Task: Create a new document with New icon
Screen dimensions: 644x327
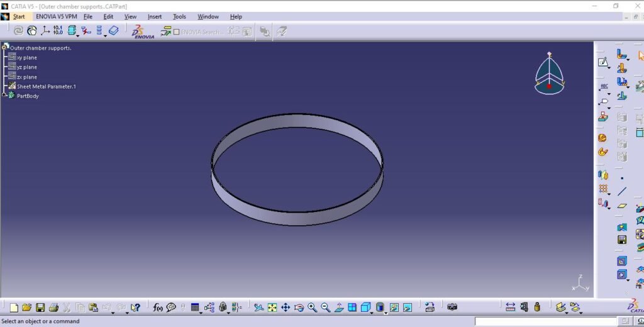Action: [14, 308]
